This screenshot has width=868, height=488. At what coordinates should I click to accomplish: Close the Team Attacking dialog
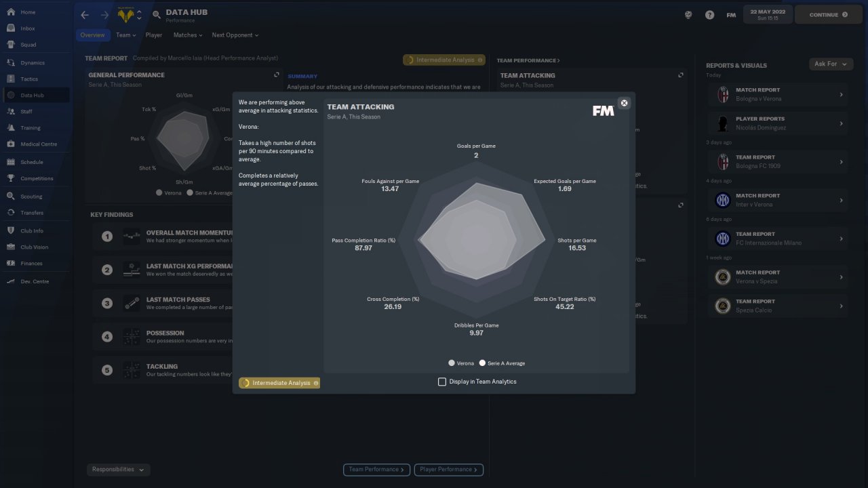(x=625, y=103)
